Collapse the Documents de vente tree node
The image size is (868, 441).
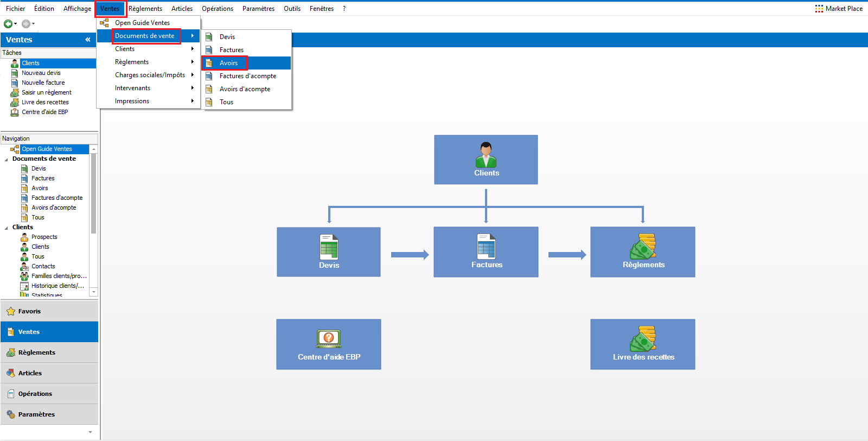(7, 159)
